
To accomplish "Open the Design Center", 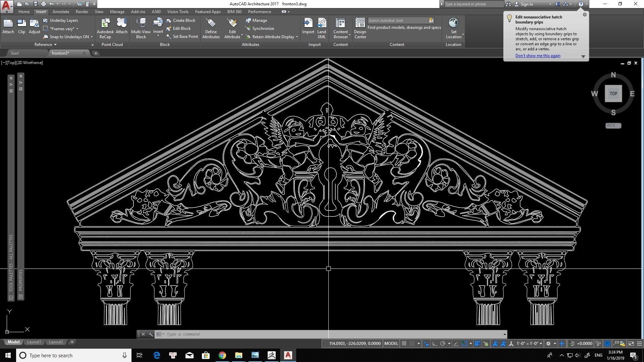I will click(360, 28).
